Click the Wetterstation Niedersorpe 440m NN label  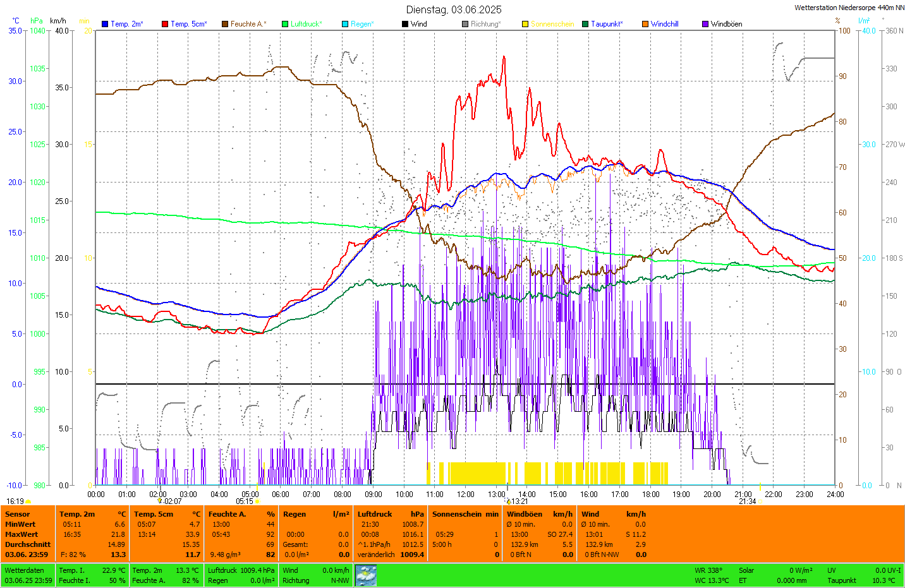click(849, 8)
